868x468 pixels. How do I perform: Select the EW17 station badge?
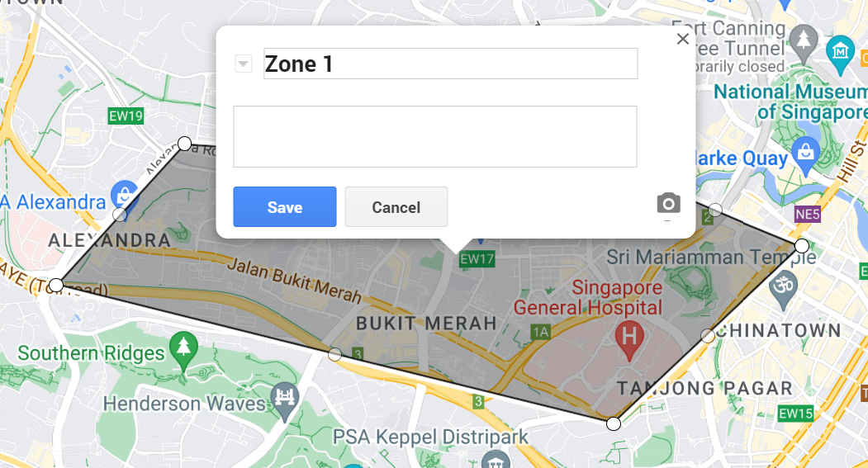point(477,259)
